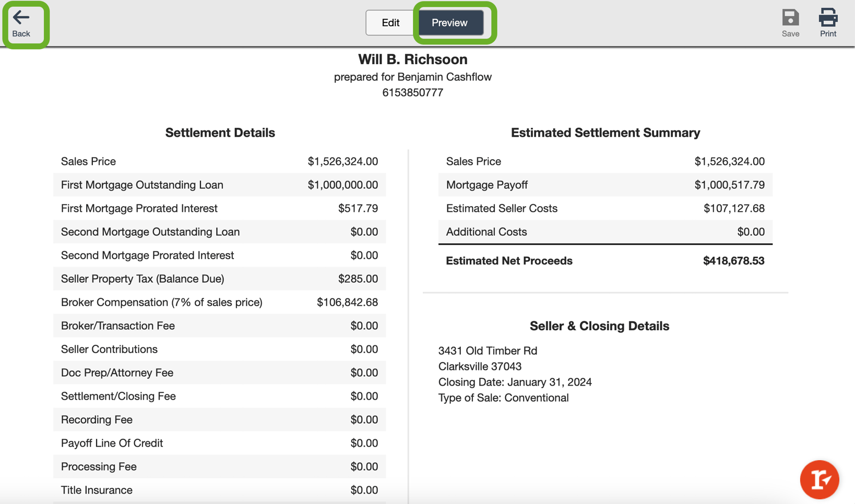Select the Seller Property Tax row

[x=219, y=279]
